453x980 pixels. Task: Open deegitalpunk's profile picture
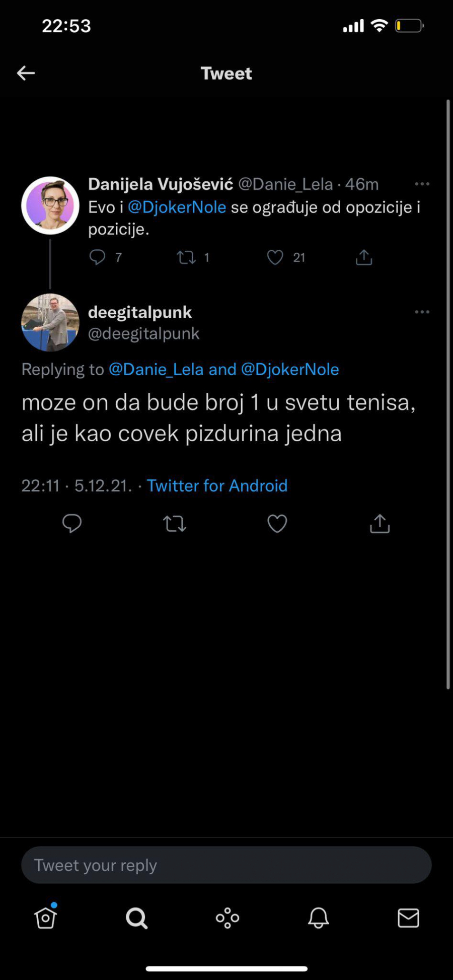pos(50,322)
